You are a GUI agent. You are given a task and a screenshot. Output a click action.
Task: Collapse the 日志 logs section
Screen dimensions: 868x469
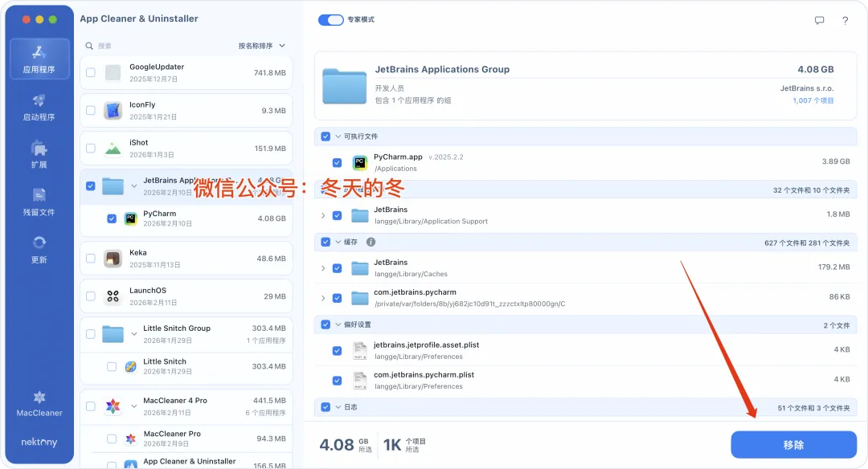pyautogui.click(x=338, y=407)
